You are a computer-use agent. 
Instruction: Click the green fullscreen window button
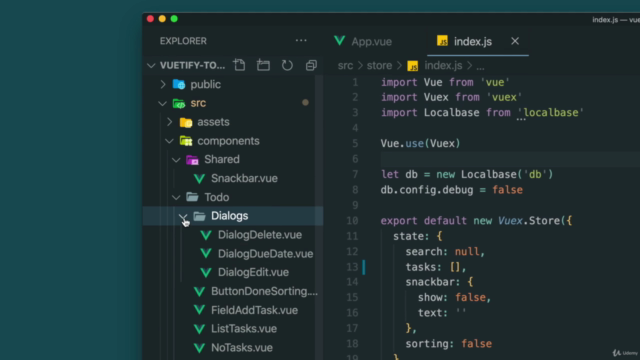coord(174,19)
